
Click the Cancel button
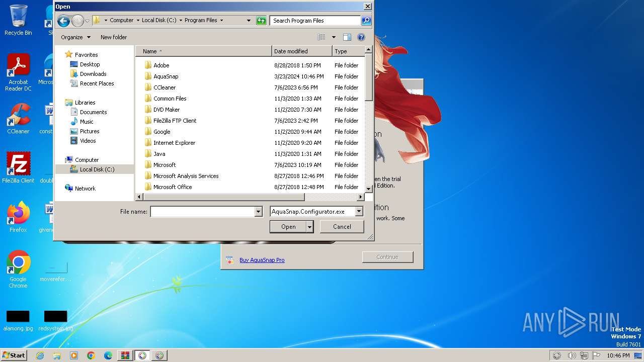[342, 227]
